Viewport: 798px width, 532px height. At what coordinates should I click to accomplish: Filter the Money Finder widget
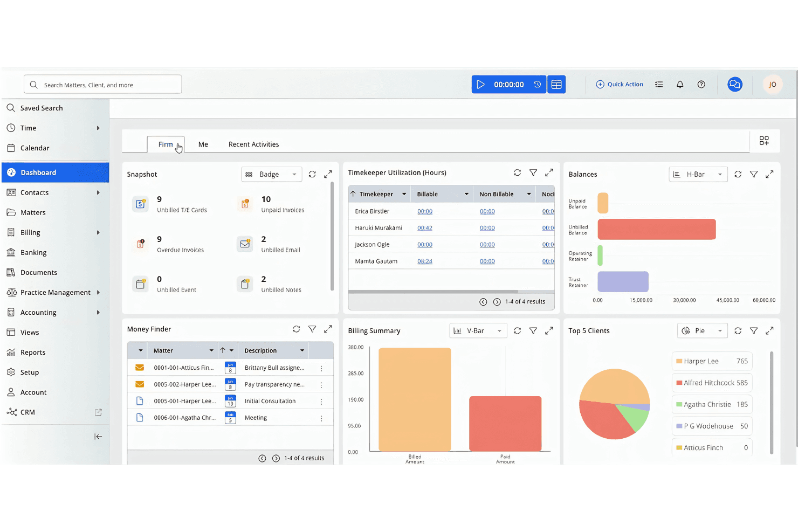(x=312, y=329)
